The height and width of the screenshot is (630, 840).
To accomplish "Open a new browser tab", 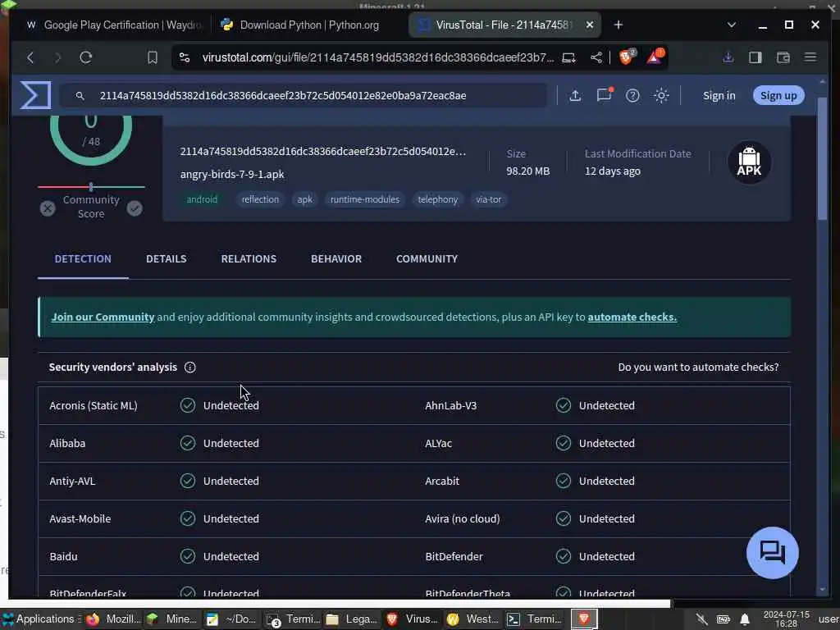I will click(x=619, y=25).
